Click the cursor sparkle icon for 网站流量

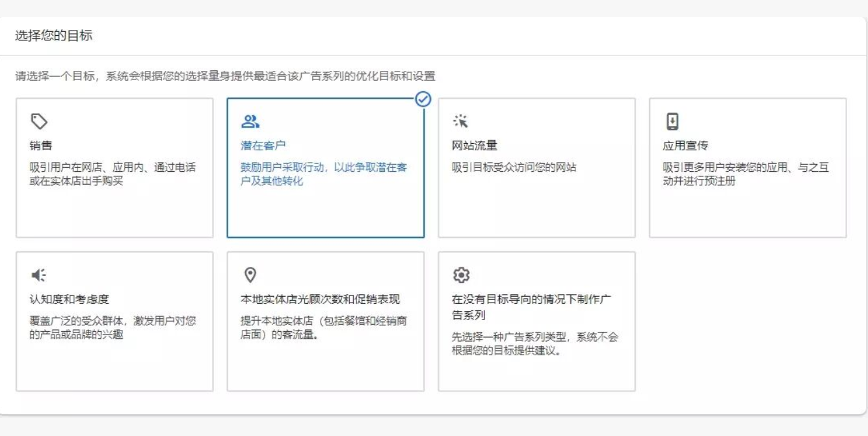tap(460, 121)
